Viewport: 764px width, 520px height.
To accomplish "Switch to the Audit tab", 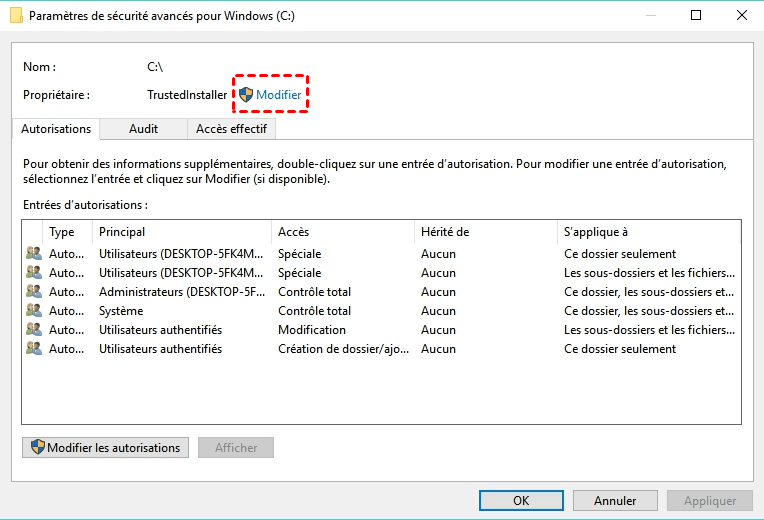I will pos(143,129).
